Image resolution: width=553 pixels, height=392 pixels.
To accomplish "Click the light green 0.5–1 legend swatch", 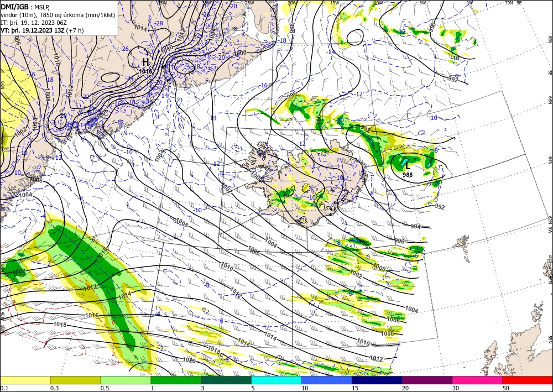I will click(x=126, y=380).
